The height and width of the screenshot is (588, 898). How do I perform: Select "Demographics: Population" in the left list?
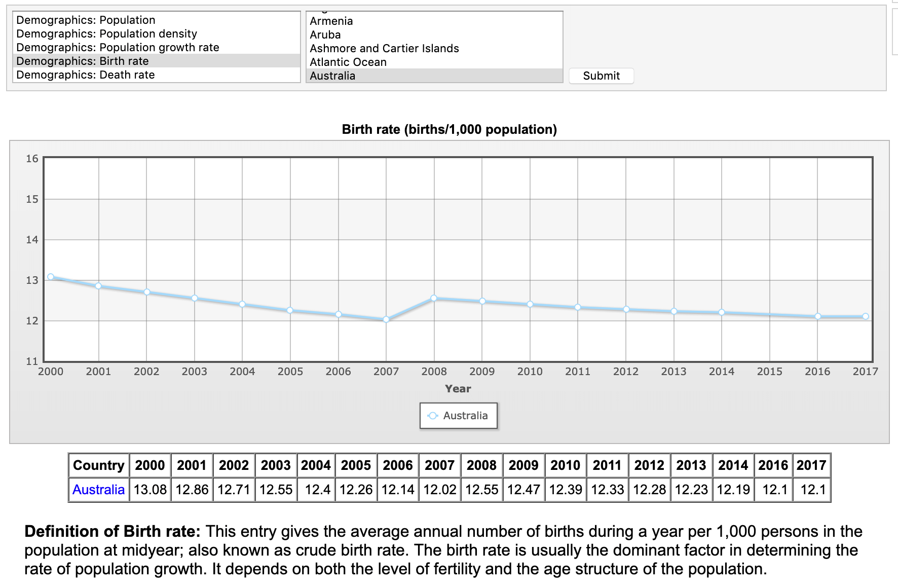tap(85, 20)
